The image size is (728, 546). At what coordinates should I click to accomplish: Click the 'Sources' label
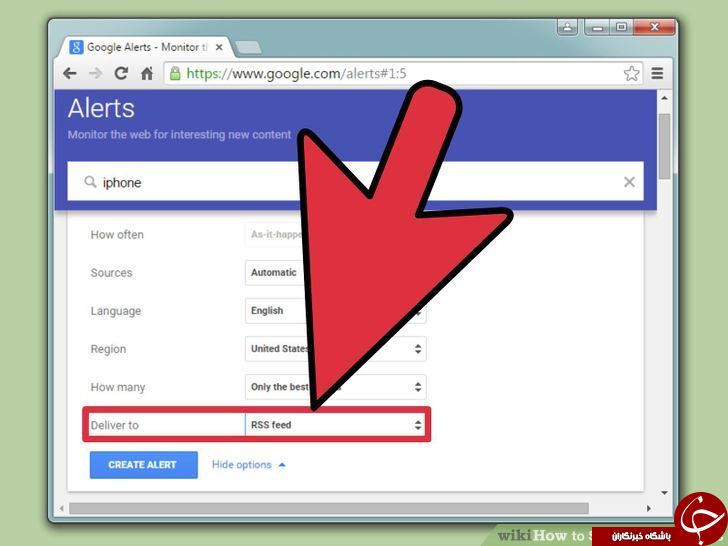pyautogui.click(x=111, y=273)
